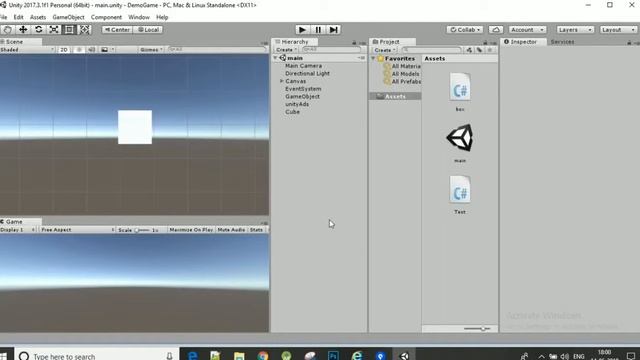Viewport: 640px width, 360px height.
Task: Toggle Mute Audio in Game view
Action: pyautogui.click(x=231, y=230)
